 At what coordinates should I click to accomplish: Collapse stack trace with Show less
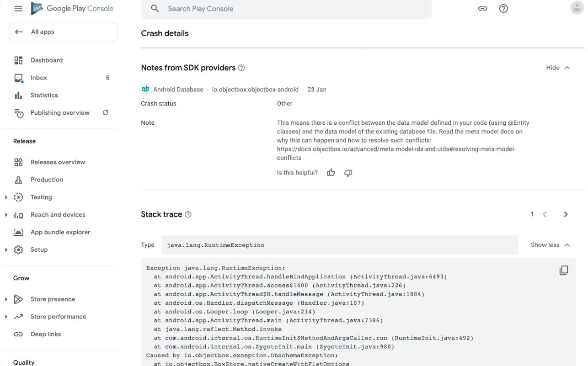[550, 244]
